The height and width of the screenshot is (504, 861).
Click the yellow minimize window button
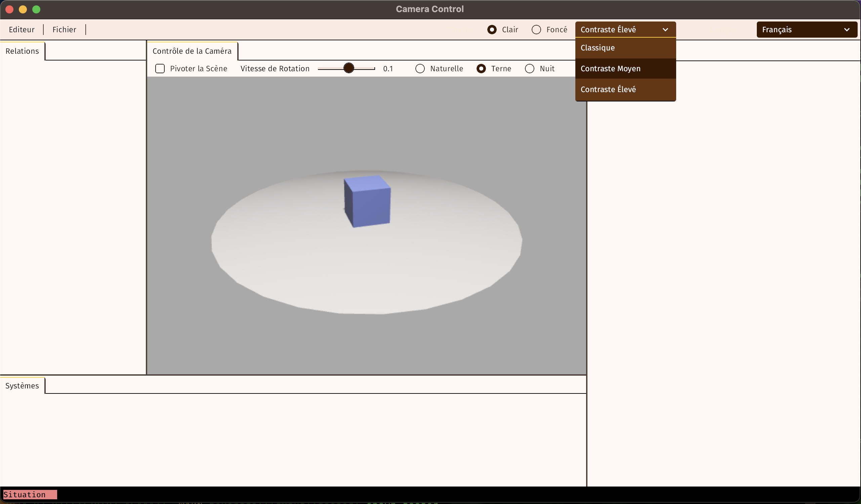click(23, 9)
